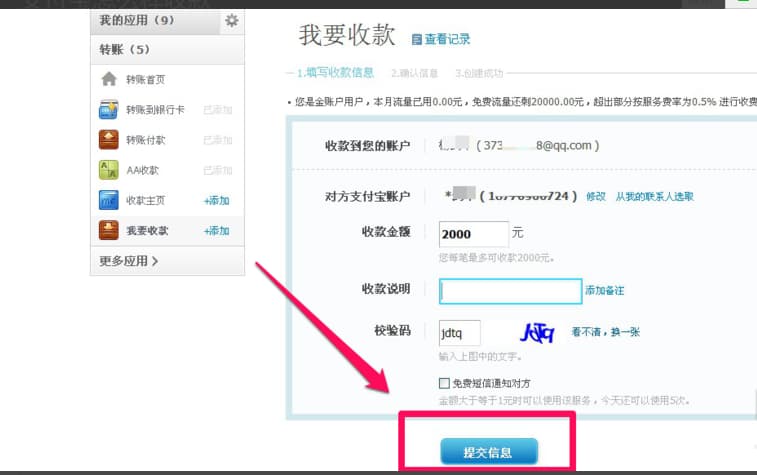Click the 转账首页 home icon
This screenshot has height=475, width=757.
click(109, 79)
